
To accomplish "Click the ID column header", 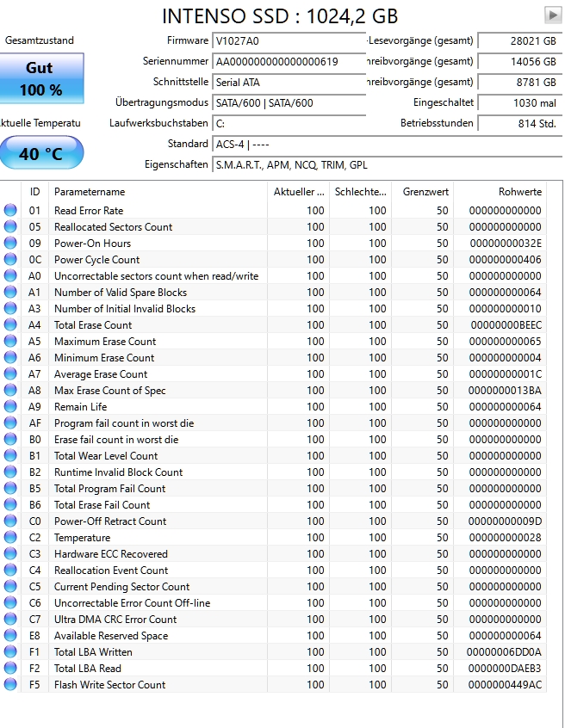I will pyautogui.click(x=34, y=192).
